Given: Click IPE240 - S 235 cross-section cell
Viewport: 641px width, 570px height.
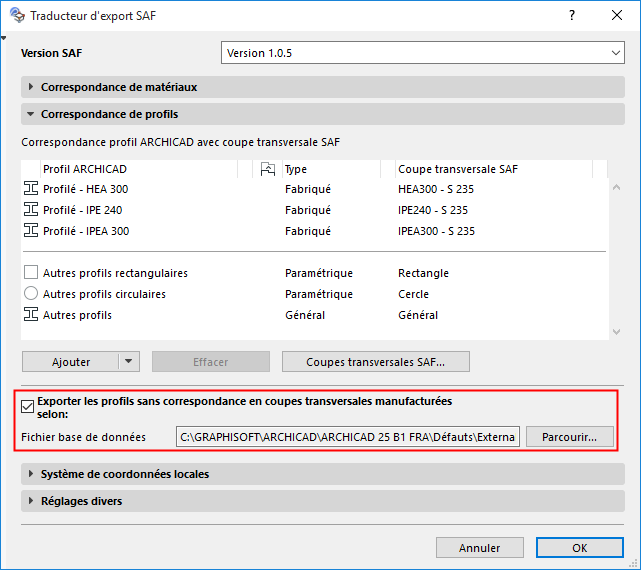Looking at the screenshot, I should coord(433,210).
